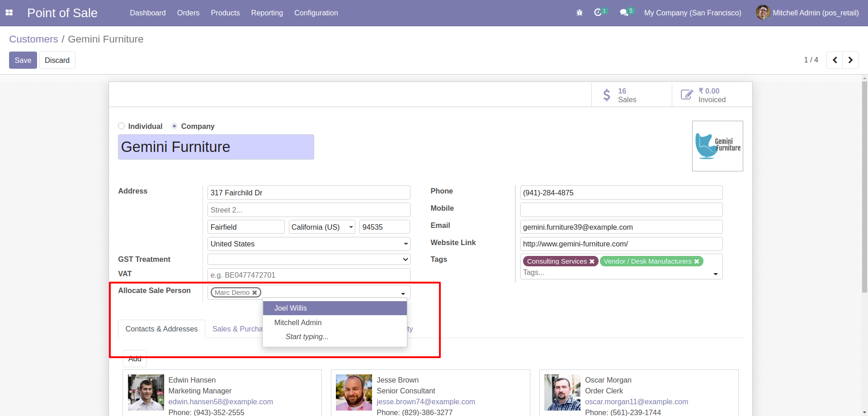Go to previous record arrow
The image size is (868, 416).
click(835, 60)
